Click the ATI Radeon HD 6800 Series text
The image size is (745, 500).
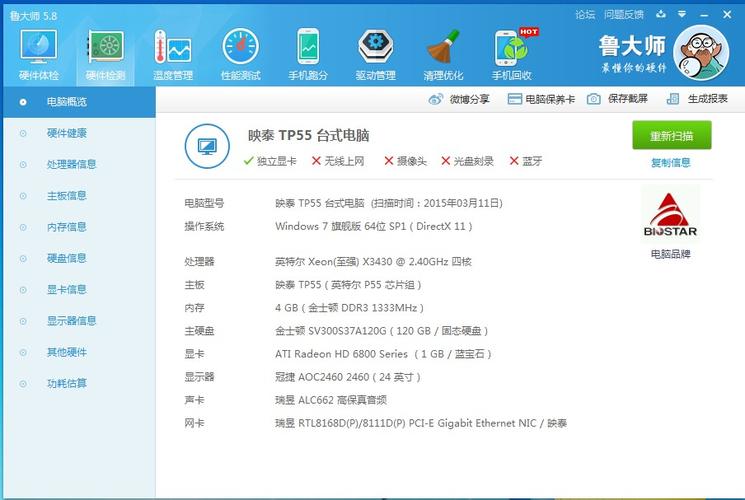383,354
